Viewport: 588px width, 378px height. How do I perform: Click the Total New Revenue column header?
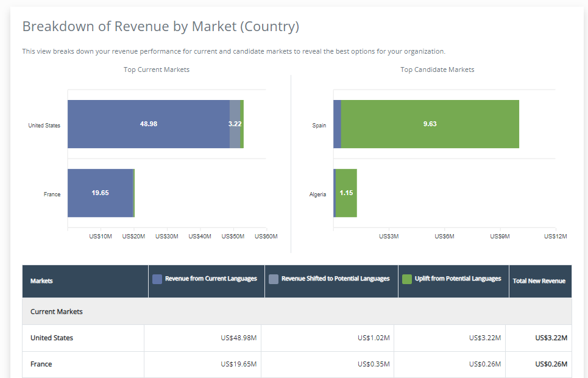tap(539, 281)
